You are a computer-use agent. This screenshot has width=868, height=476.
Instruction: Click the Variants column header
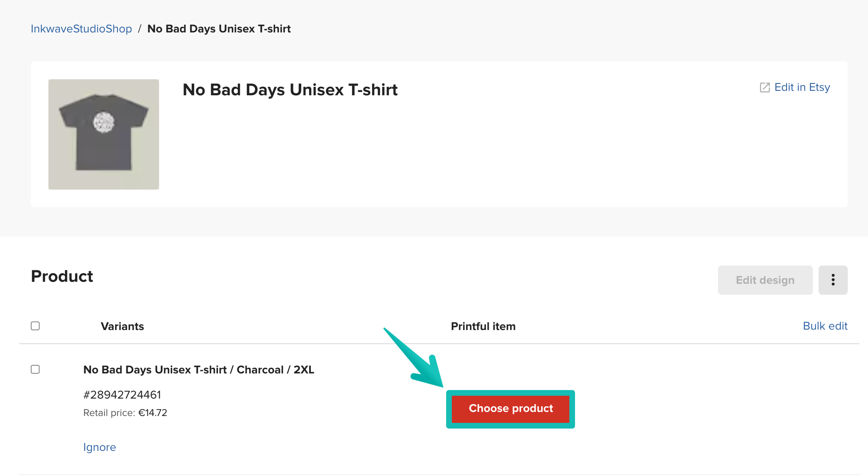pos(122,326)
